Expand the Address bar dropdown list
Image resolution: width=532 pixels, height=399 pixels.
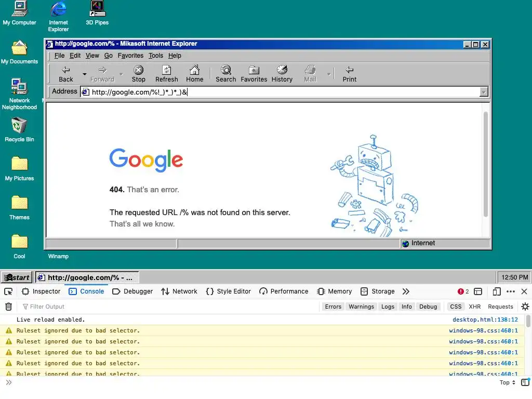click(x=484, y=92)
